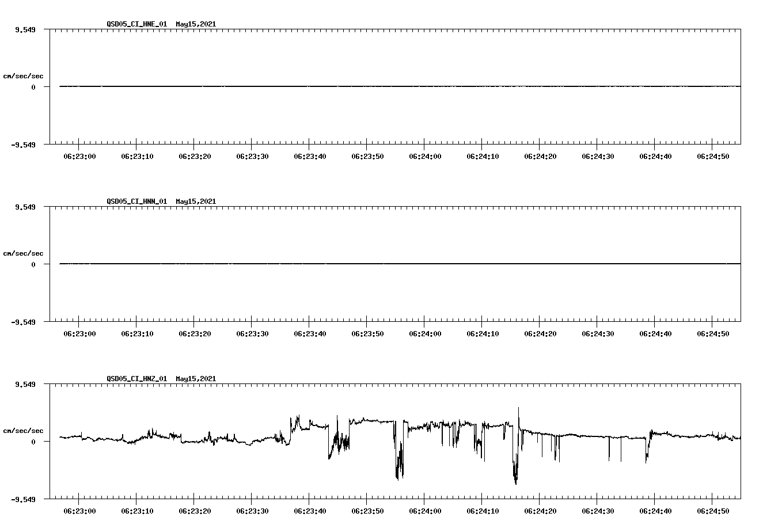This screenshot has width=782, height=532.
Task: Click the 06:24:00 time label under HNE plot
Action: 425,156
